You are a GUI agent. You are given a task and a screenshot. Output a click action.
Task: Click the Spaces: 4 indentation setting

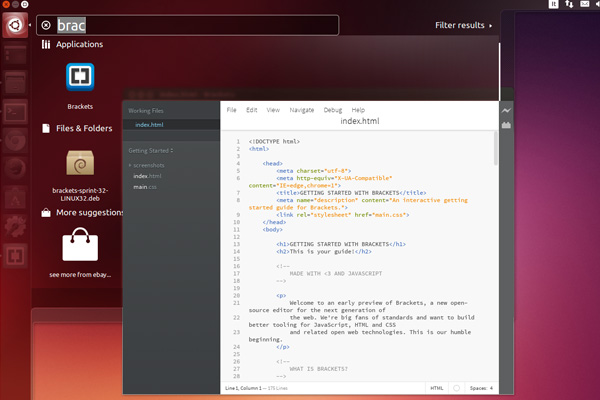481,388
